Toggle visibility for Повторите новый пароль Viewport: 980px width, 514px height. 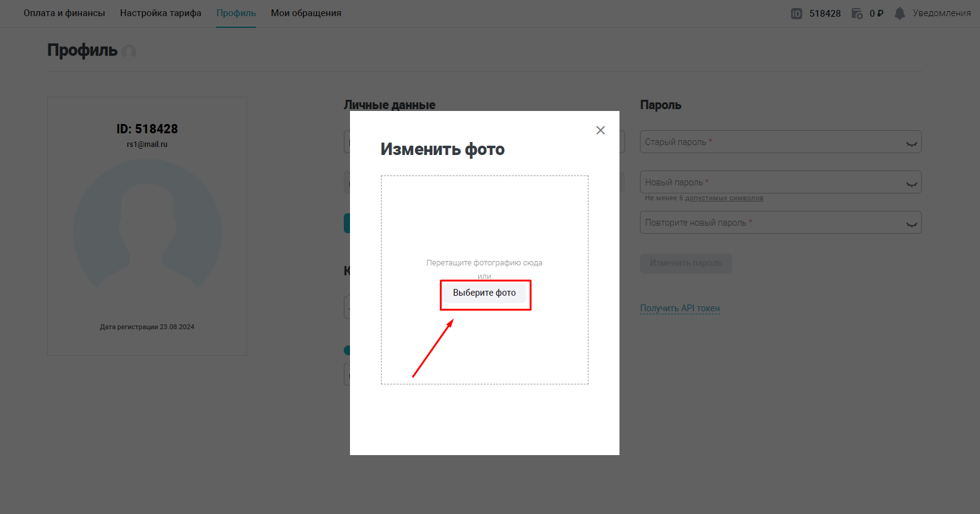pyautogui.click(x=911, y=224)
